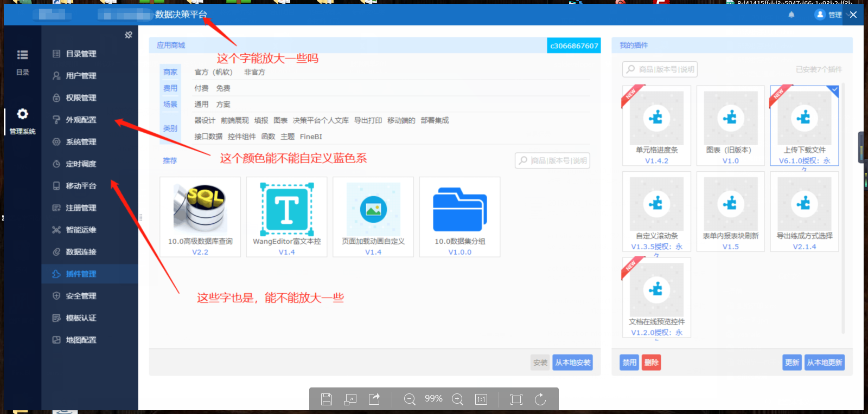This screenshot has width=868, height=414.
Task: Click the red 删除 button
Action: coord(652,363)
